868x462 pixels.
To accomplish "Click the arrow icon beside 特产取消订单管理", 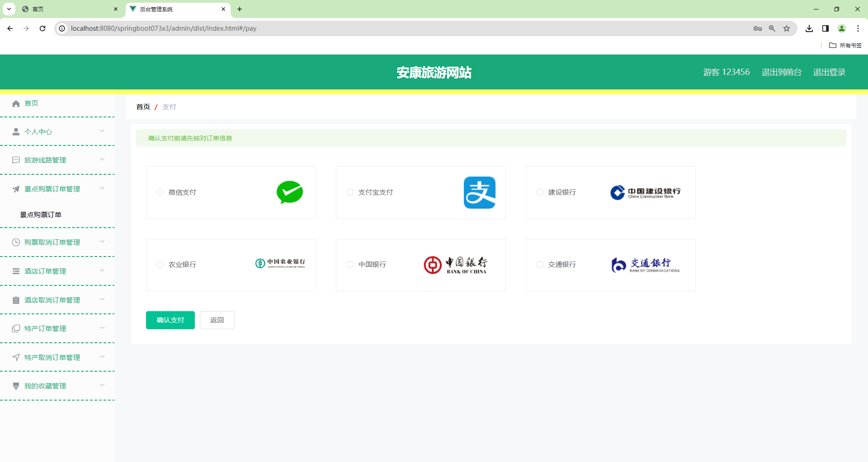I will pos(16,357).
